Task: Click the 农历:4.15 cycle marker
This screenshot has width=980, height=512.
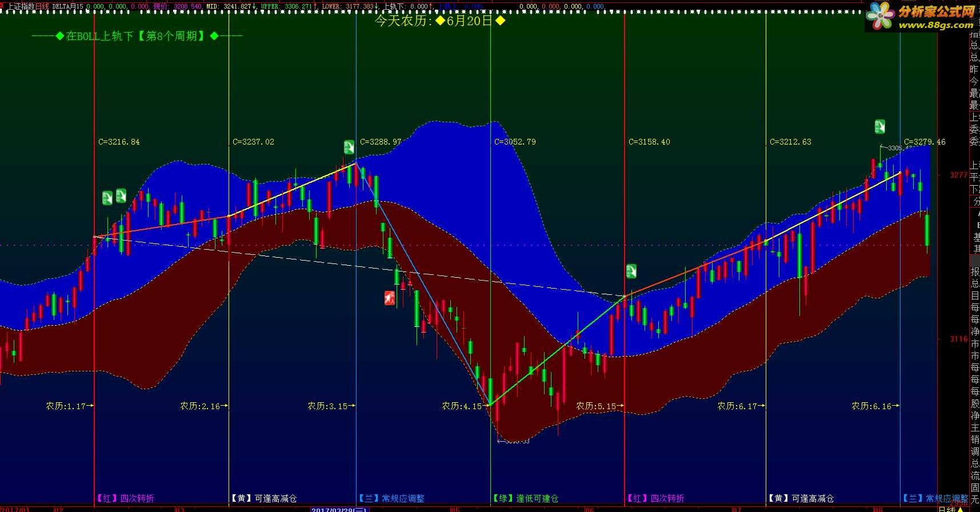Action: pyautogui.click(x=466, y=406)
